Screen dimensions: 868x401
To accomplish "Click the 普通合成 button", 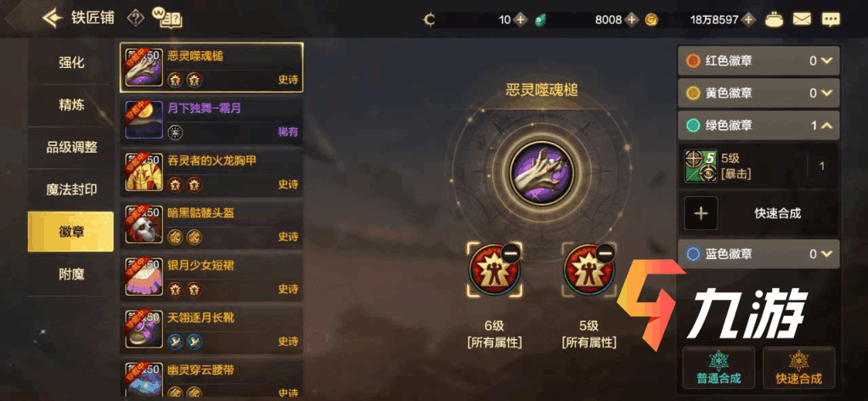I will (719, 369).
